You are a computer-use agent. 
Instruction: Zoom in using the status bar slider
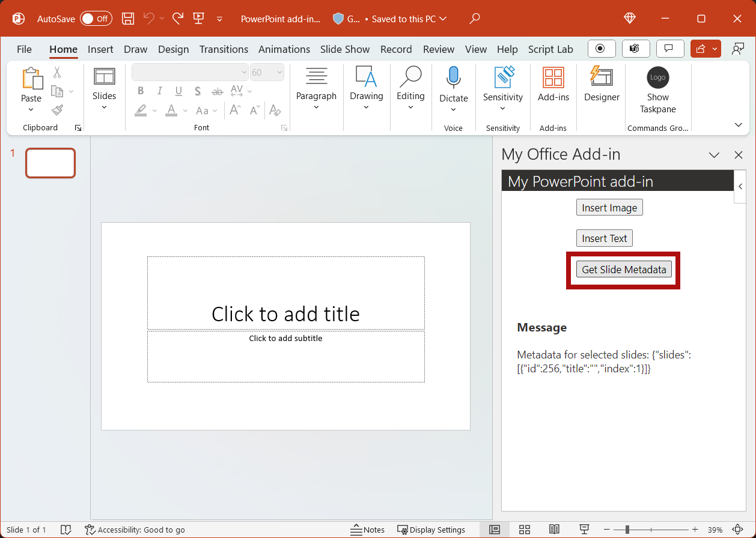pos(695,530)
